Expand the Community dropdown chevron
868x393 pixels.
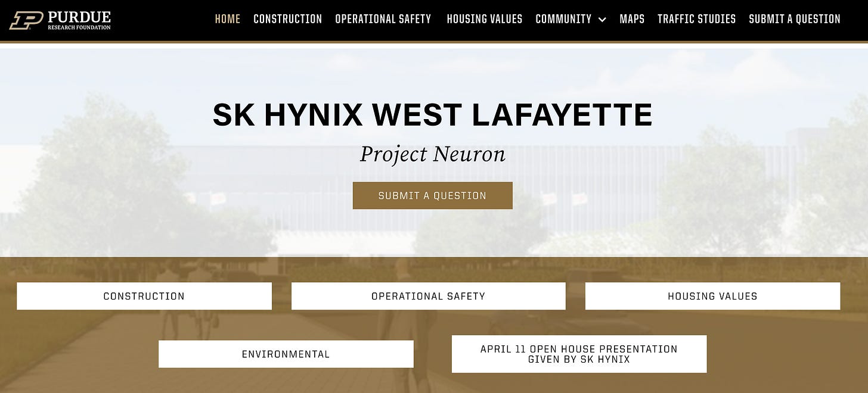[602, 20]
